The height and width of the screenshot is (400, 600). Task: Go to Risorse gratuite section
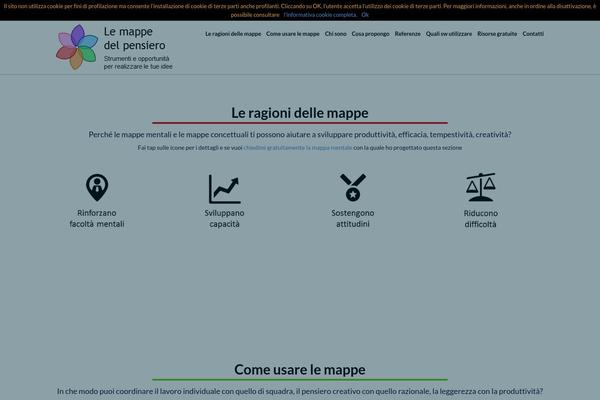click(x=497, y=34)
